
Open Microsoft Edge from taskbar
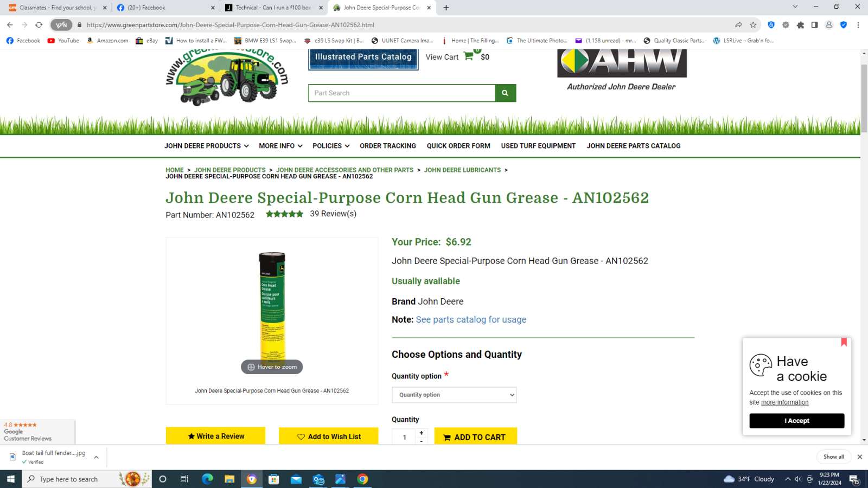click(x=207, y=479)
